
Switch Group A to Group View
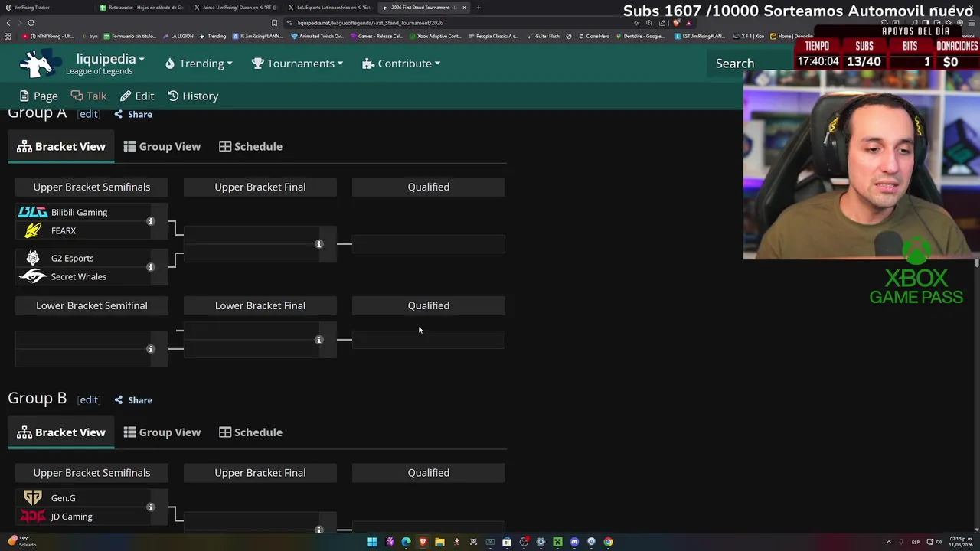point(162,146)
